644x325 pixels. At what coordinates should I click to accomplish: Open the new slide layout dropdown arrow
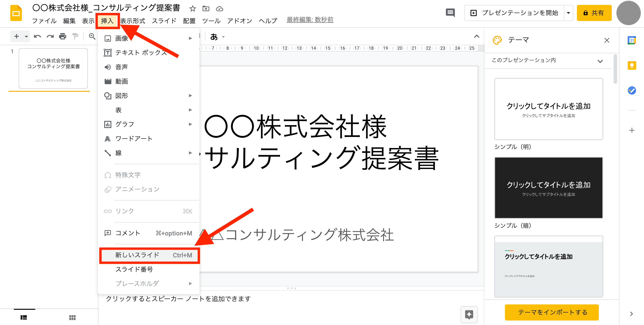coord(26,37)
